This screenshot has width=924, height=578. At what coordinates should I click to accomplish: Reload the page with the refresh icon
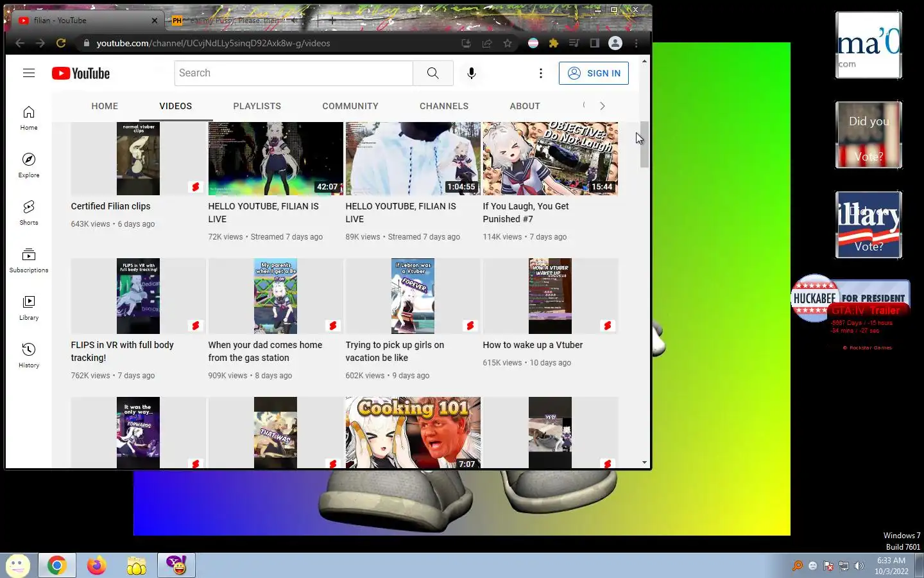click(61, 43)
